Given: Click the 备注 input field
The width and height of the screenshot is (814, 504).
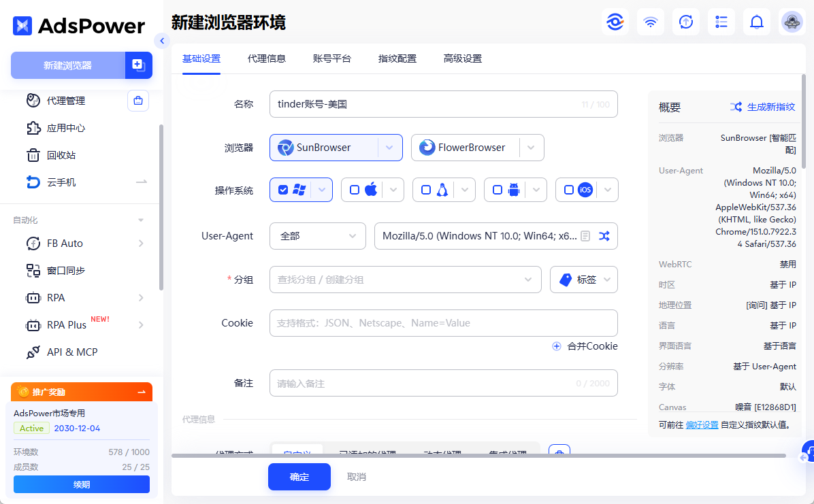Looking at the screenshot, I should pyautogui.click(x=443, y=383).
